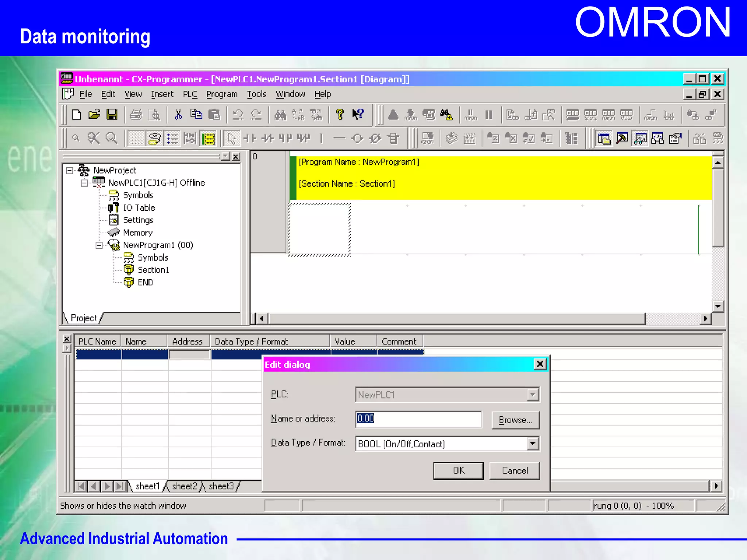
Task: Switch to the sheet2 watch tab
Action: pos(185,486)
